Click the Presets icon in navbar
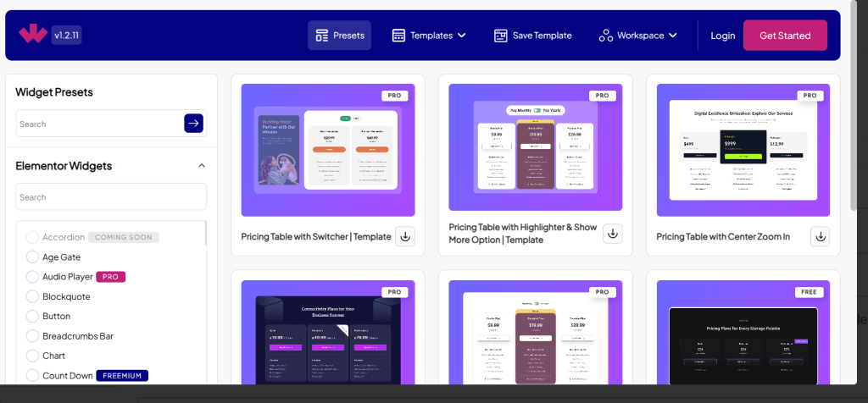Viewport: 868px width, 403px height. tap(321, 36)
